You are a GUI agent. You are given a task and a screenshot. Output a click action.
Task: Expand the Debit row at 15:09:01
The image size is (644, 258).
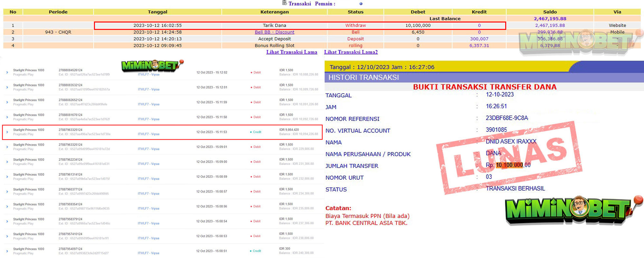tap(7, 147)
